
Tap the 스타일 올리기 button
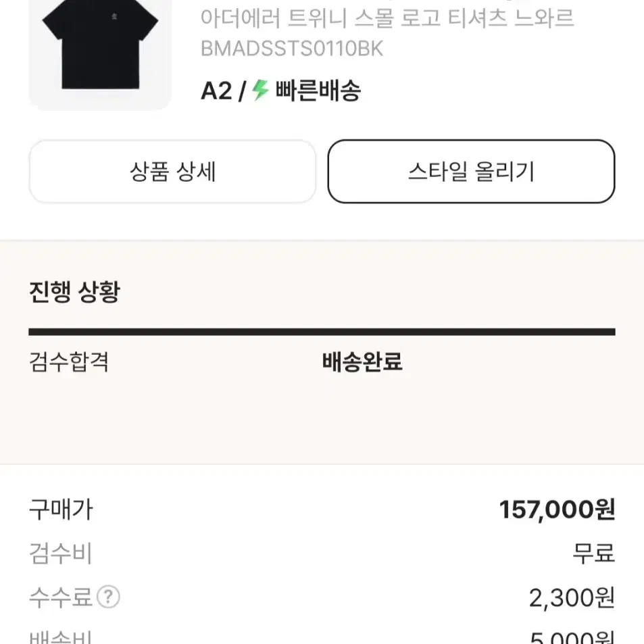click(x=471, y=171)
